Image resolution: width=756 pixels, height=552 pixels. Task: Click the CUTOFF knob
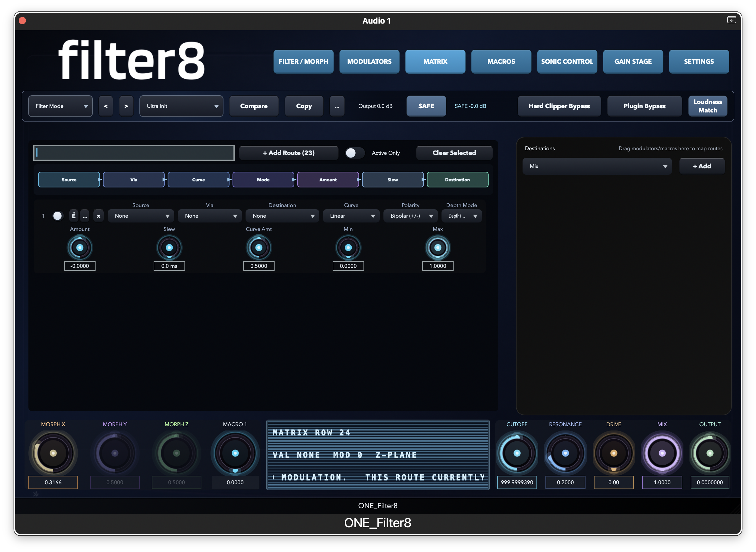517,453
